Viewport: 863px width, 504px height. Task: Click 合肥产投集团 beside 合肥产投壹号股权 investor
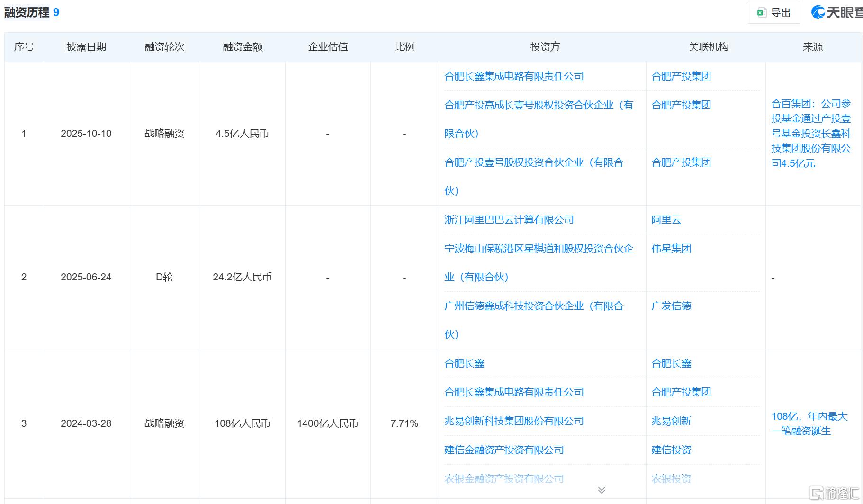click(681, 162)
